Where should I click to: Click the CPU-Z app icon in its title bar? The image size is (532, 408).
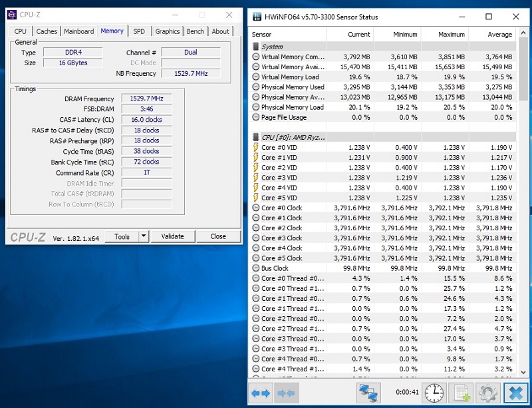(x=12, y=15)
